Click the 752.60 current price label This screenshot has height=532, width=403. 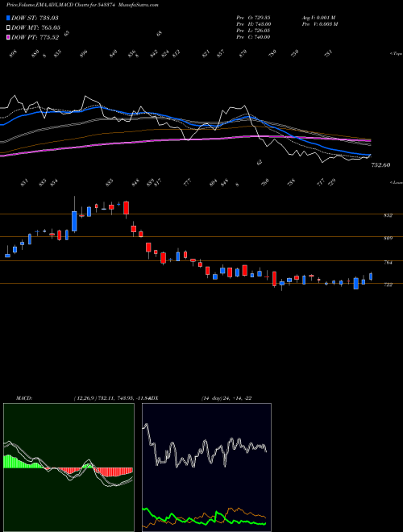pyautogui.click(x=381, y=165)
